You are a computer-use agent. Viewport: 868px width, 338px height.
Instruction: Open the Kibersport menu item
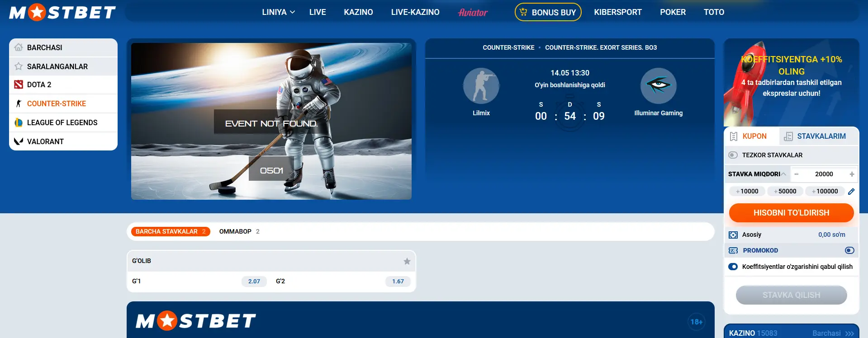(618, 12)
